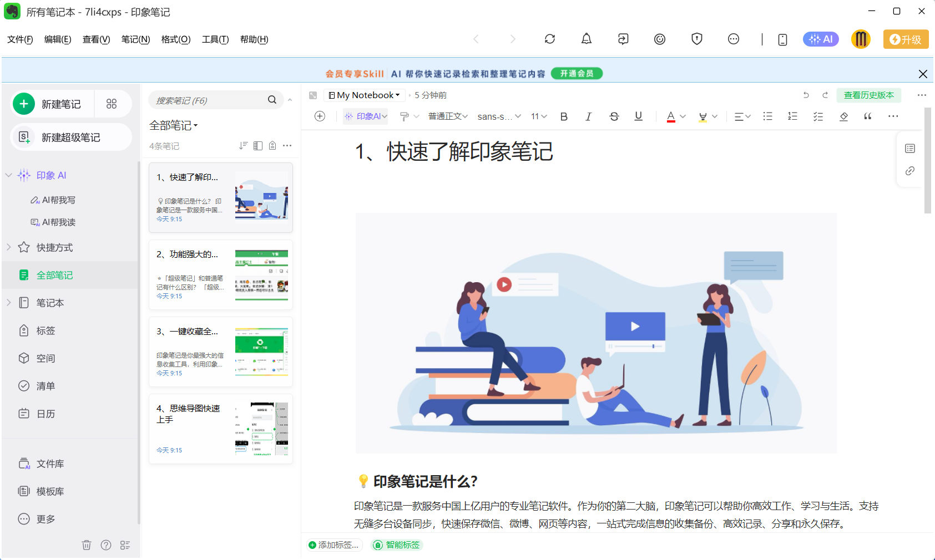Apply the red font color
The width and height of the screenshot is (935, 560).
[671, 116]
